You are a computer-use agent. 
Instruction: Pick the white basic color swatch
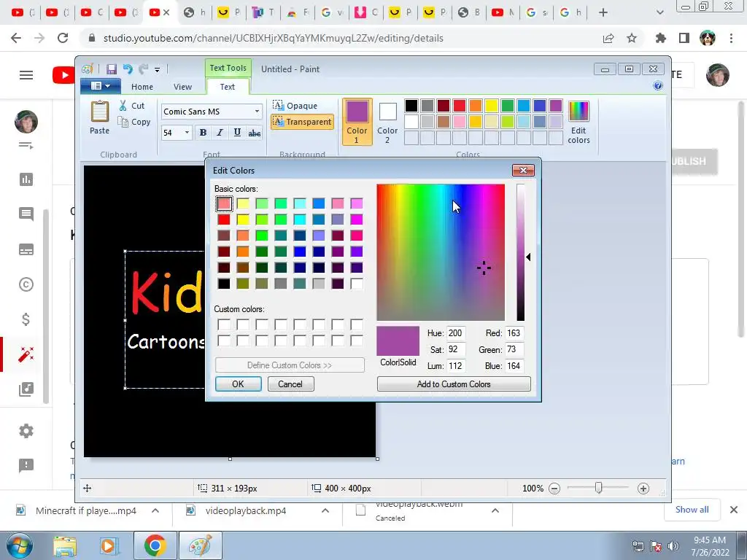click(x=357, y=284)
